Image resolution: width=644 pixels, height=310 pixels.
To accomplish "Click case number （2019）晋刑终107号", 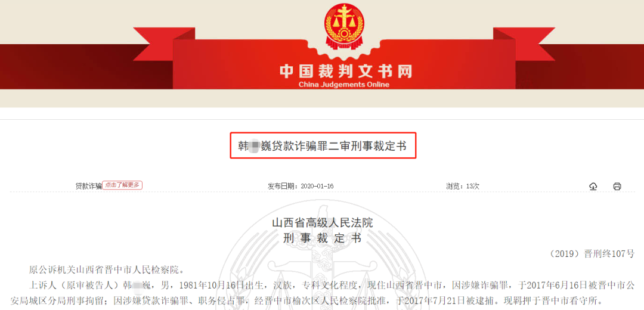I will click(x=591, y=254).
